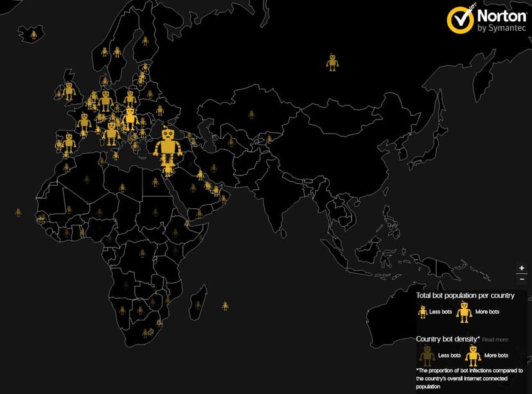This screenshot has width=532, height=394.
Task: Click the bright 'More bots' density legend icon
Action: coord(473,355)
